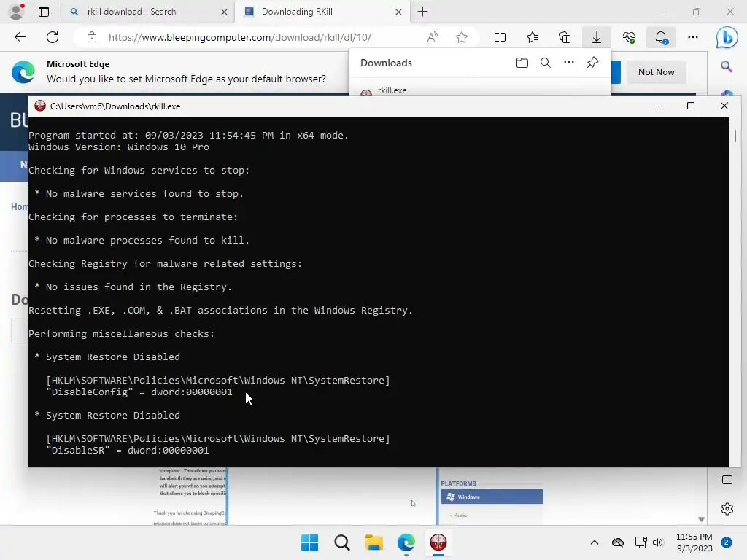The height and width of the screenshot is (560, 747).
Task: Click the address bar URL field
Action: coord(239,37)
